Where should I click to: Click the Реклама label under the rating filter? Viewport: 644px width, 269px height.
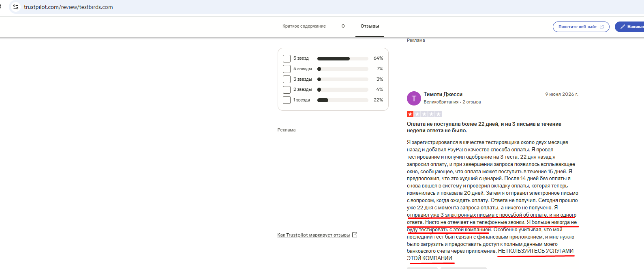[x=287, y=130]
